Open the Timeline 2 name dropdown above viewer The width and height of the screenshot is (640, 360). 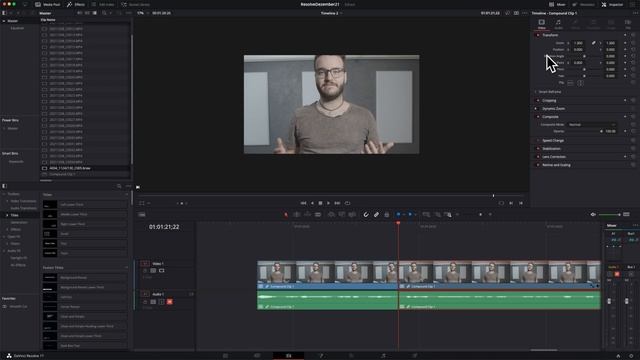click(331, 13)
